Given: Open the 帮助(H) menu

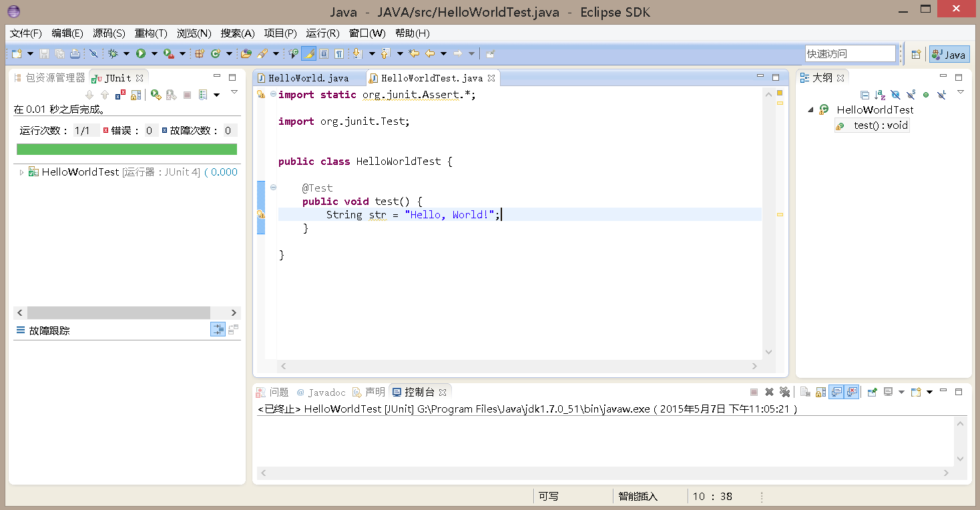Looking at the screenshot, I should pos(412,33).
